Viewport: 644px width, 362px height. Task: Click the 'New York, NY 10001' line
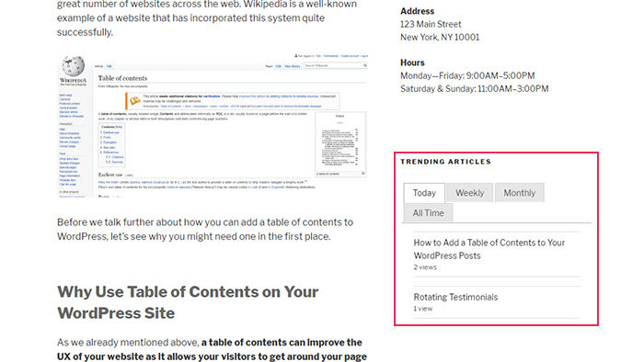[440, 38]
